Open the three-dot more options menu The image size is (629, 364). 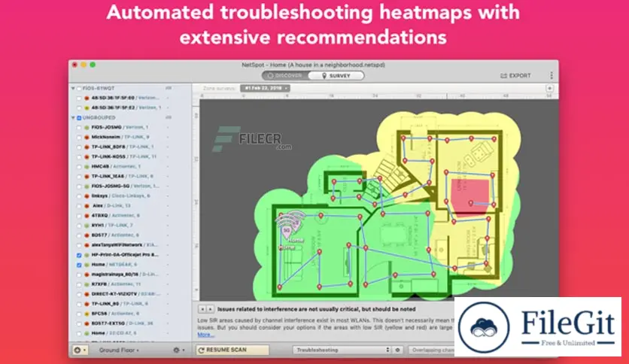tap(552, 75)
